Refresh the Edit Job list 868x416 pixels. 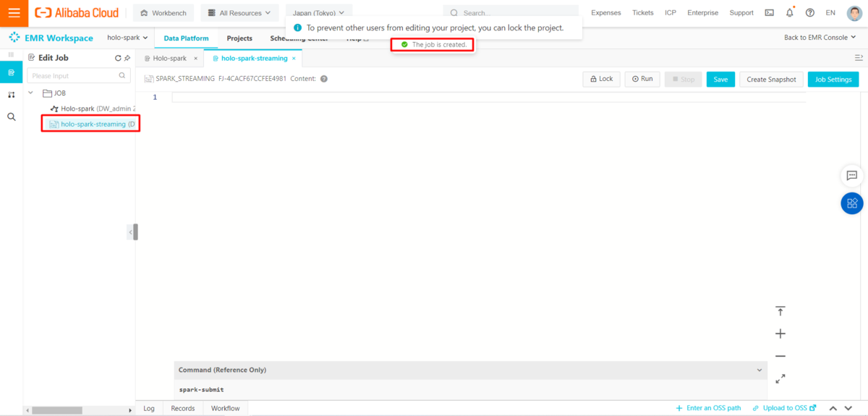point(118,58)
